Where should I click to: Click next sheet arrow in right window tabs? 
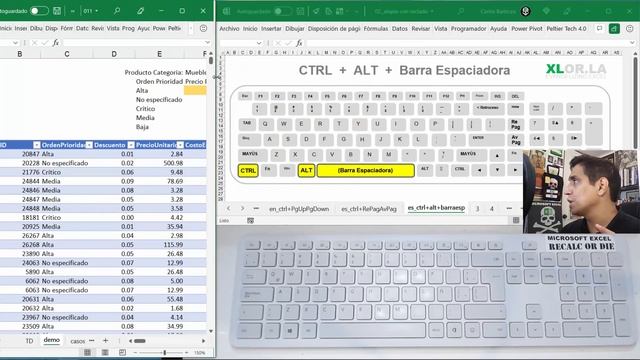(x=242, y=209)
